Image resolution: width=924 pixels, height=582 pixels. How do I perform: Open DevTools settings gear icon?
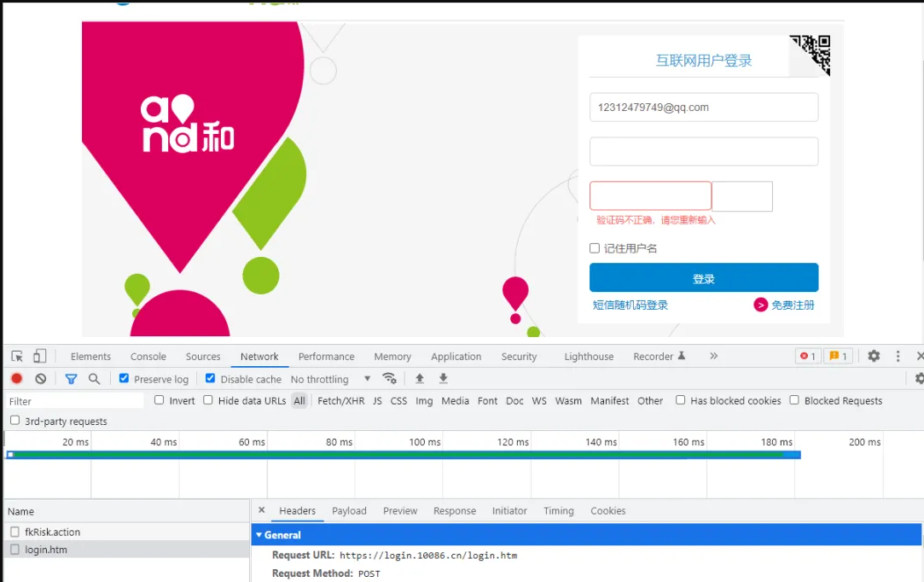(874, 356)
